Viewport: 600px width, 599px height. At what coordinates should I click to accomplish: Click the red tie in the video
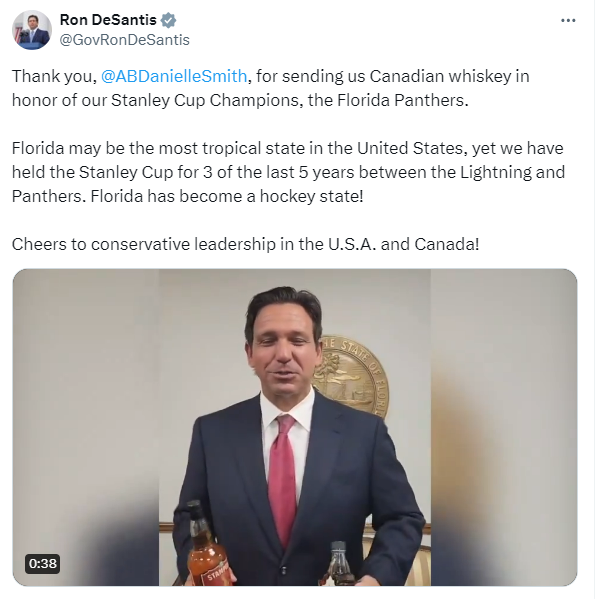coord(282,480)
